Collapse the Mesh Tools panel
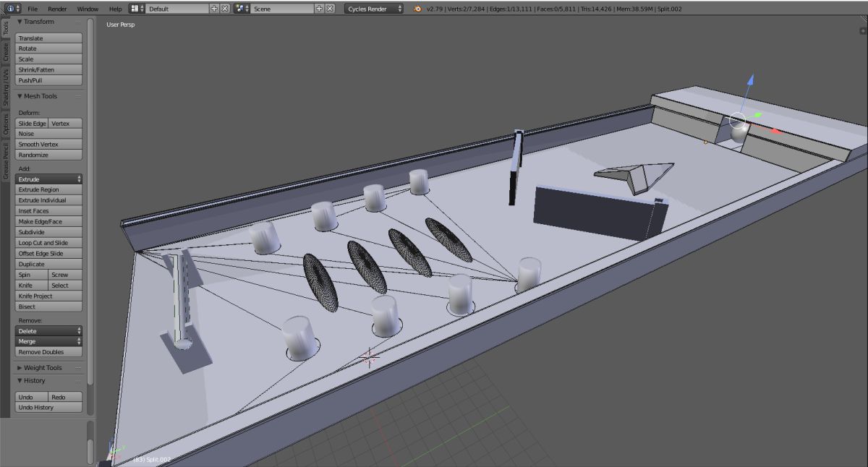 [20, 96]
